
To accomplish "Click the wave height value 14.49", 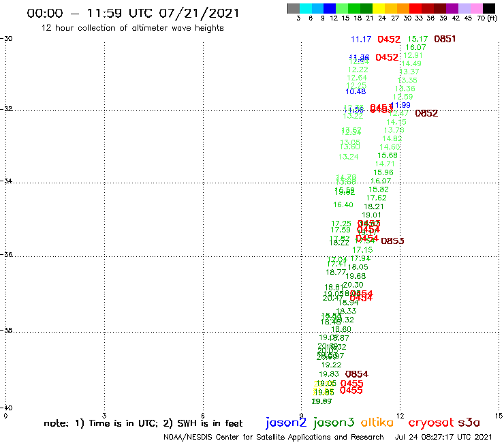I will [411, 63].
